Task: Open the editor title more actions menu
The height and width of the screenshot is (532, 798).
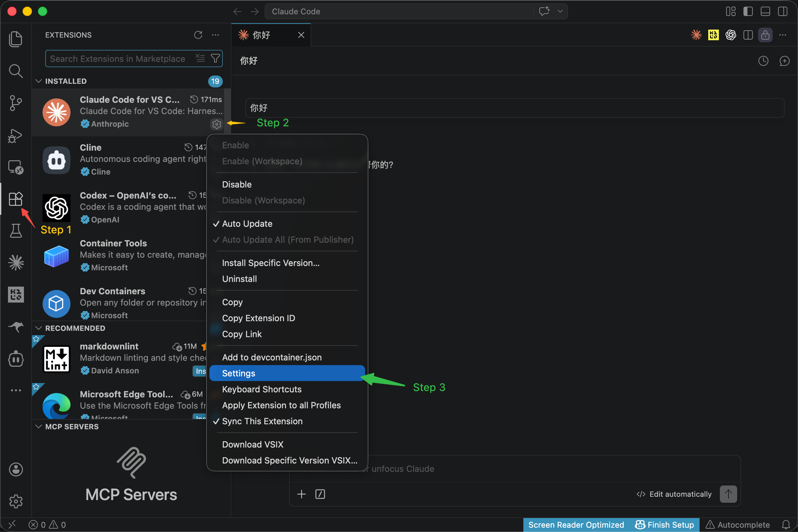Action: click(x=783, y=35)
